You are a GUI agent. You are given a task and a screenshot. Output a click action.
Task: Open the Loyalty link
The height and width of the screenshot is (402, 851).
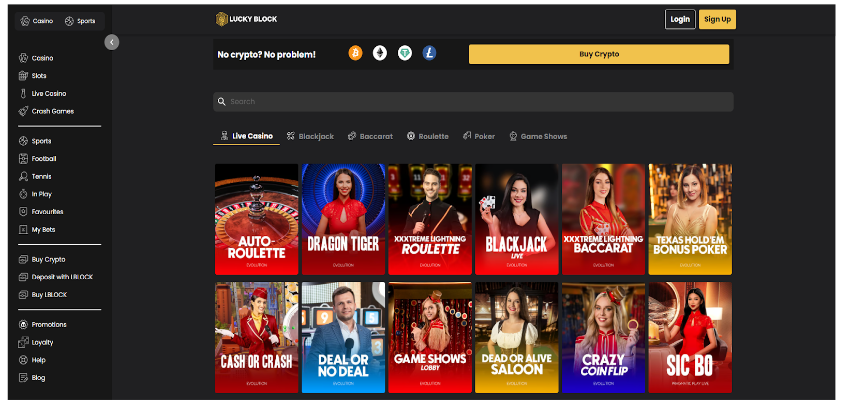click(x=42, y=342)
